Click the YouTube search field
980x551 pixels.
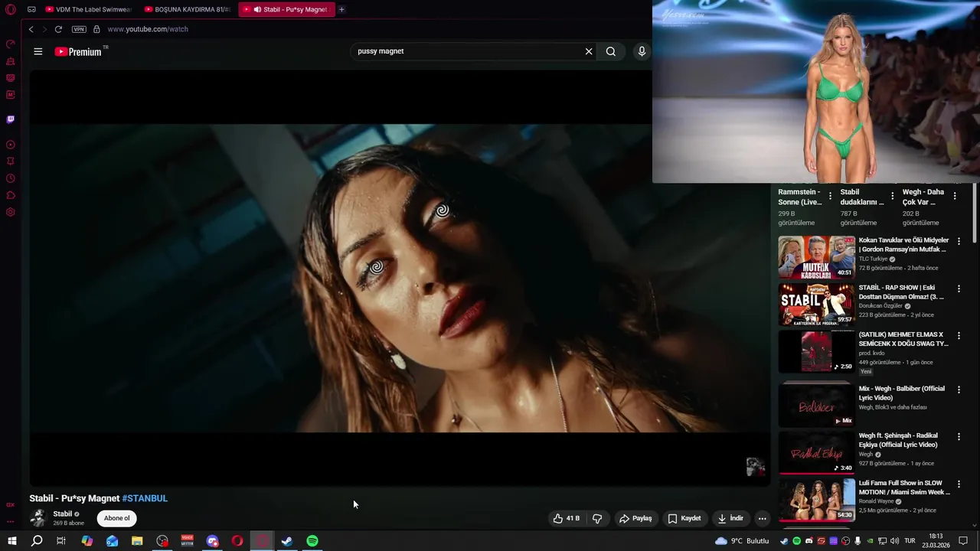tap(467, 51)
